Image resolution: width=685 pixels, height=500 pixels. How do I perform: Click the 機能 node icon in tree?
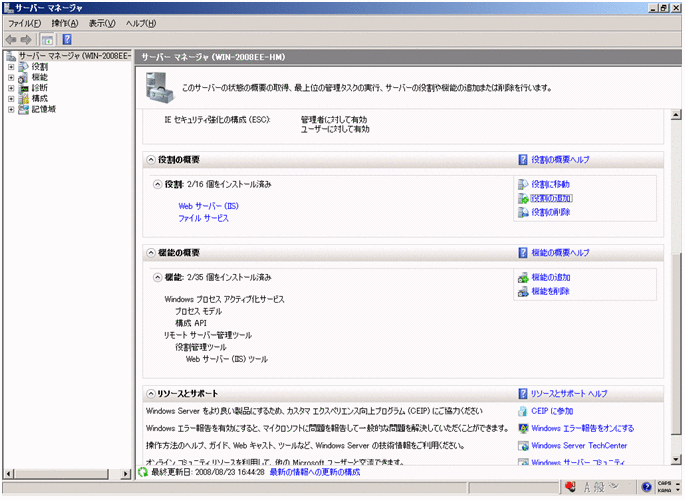pyautogui.click(x=24, y=77)
